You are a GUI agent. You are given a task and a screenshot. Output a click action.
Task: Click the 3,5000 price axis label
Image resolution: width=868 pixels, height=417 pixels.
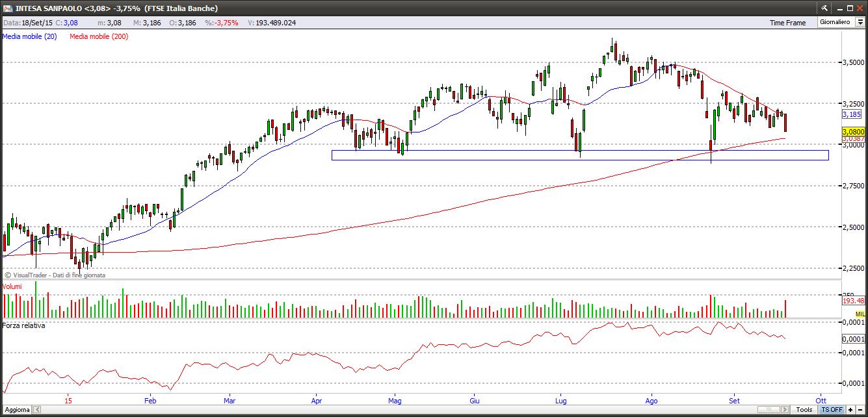click(x=852, y=62)
